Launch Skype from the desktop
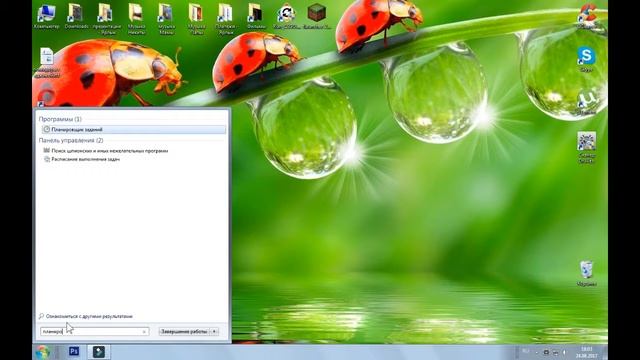 pos(586,59)
